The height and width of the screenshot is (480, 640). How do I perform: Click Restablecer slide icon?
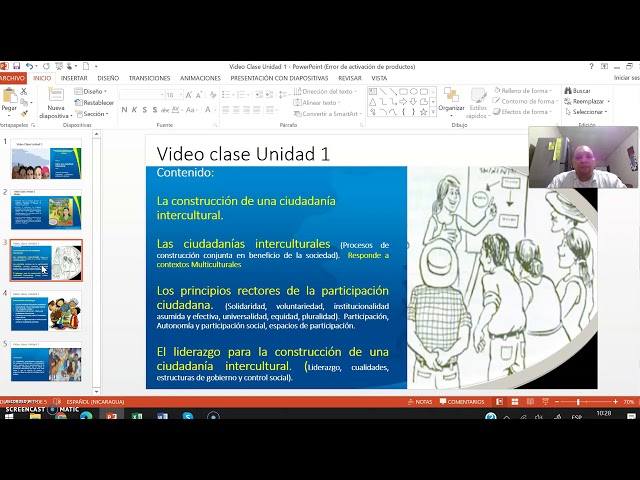point(95,102)
